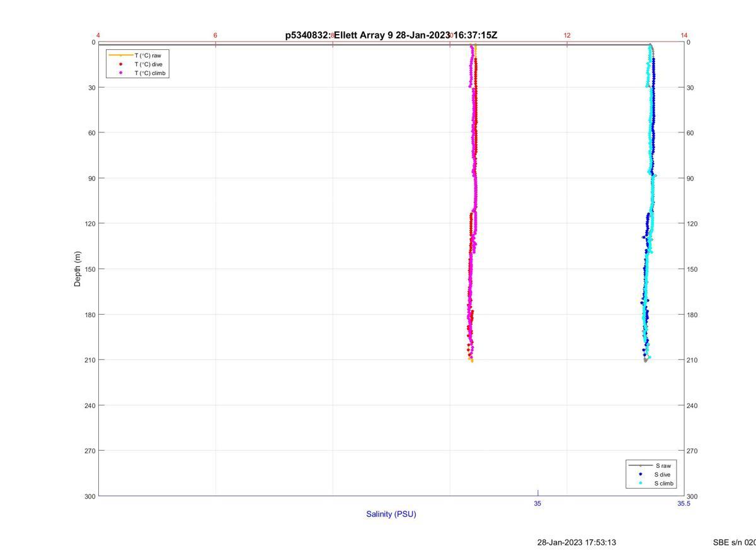Click left depth axis tick label 150
The height and width of the screenshot is (558, 756).
(89, 269)
